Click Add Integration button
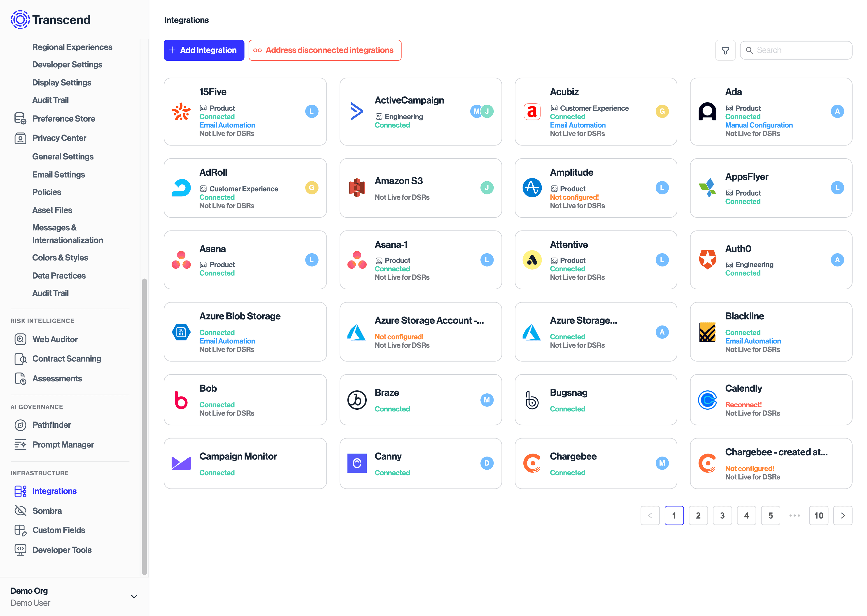867x616 pixels. (204, 50)
